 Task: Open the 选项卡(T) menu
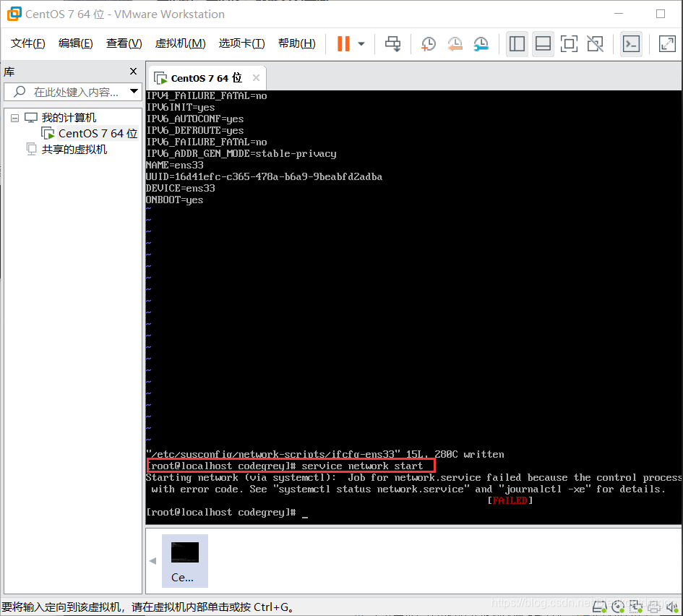pos(241,43)
